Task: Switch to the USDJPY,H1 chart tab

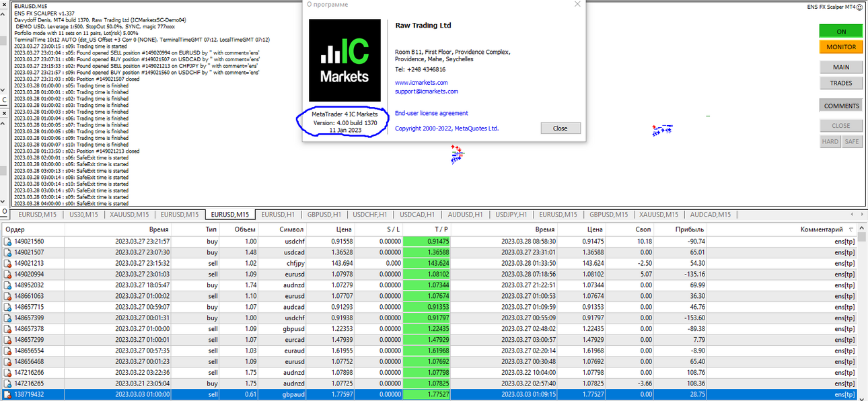Action: tap(511, 215)
